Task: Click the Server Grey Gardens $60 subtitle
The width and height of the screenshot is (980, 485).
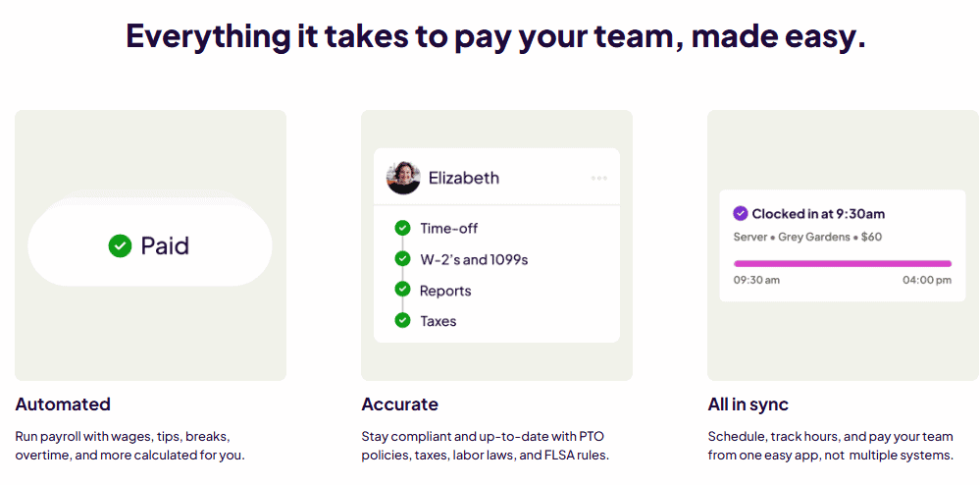Action: 807,237
